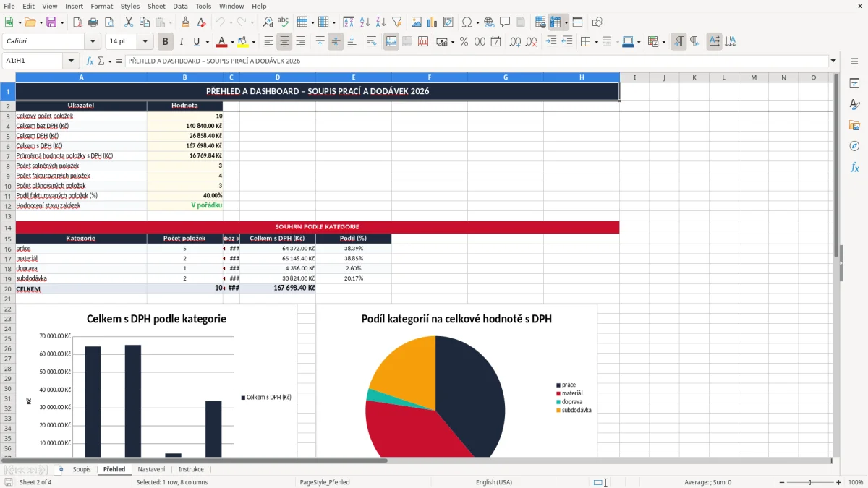The image size is (868, 488).
Task: Open background color dropdown arrow
Action: coord(253,42)
